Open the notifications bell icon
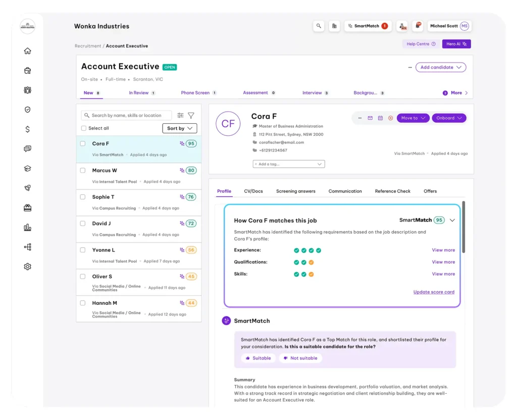 click(x=418, y=25)
